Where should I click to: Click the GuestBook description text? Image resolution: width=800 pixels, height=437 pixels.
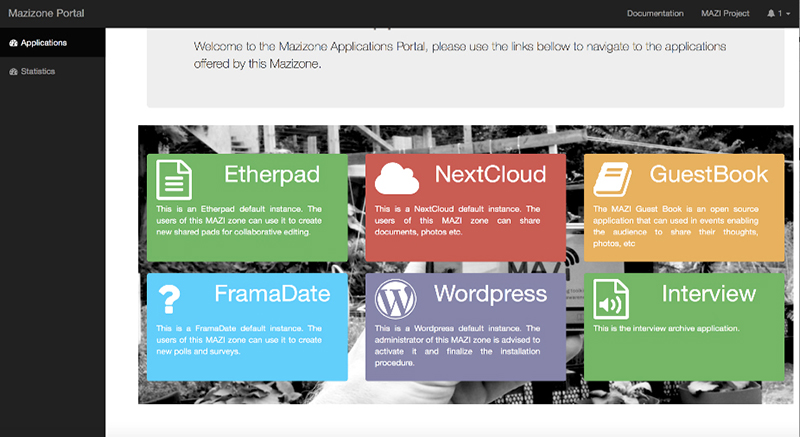(676, 226)
